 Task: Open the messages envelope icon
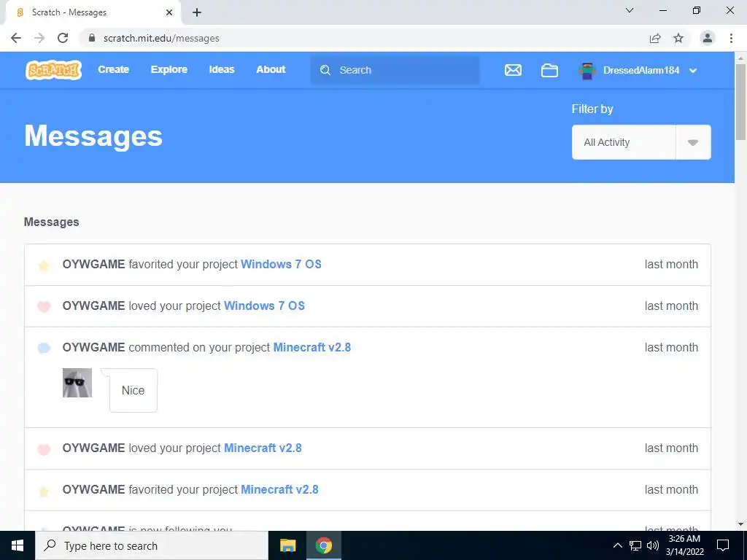(513, 70)
